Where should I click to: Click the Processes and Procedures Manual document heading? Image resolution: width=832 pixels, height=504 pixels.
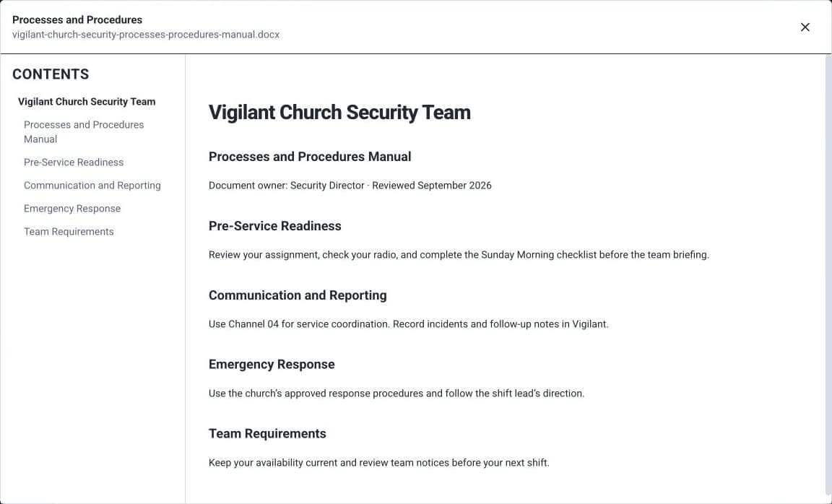(x=310, y=157)
